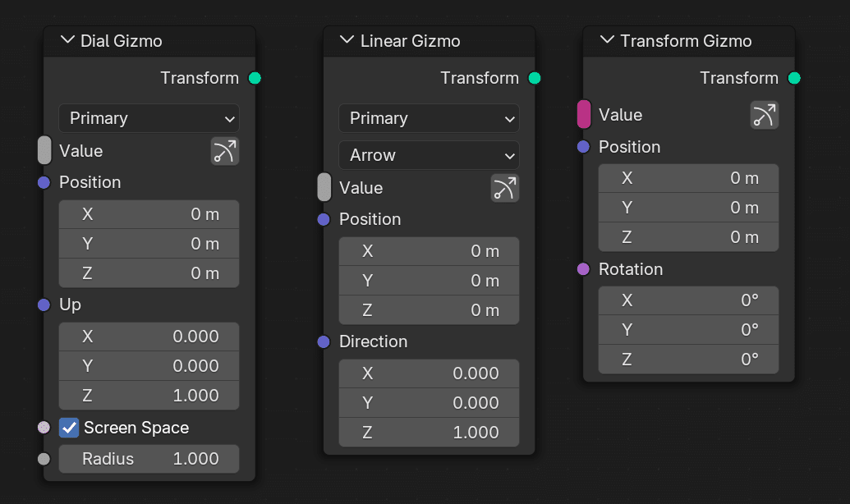Click Transform Gizmo Transform output socket
The height and width of the screenshot is (504, 850).
[794, 78]
